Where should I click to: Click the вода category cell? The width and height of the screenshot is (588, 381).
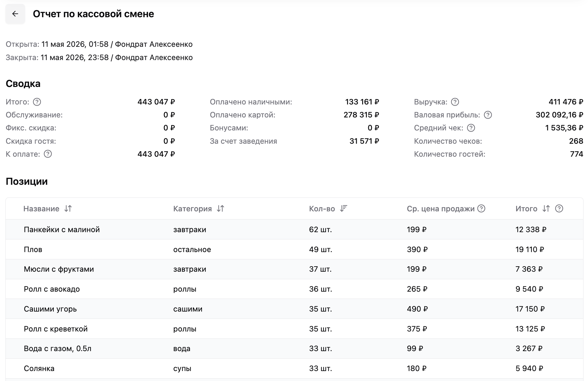182,349
